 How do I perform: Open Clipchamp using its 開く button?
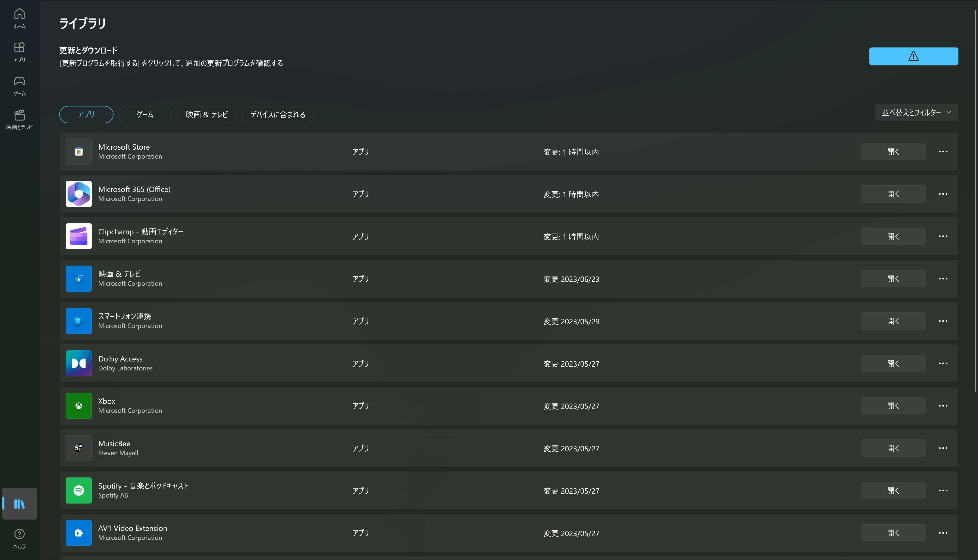893,236
